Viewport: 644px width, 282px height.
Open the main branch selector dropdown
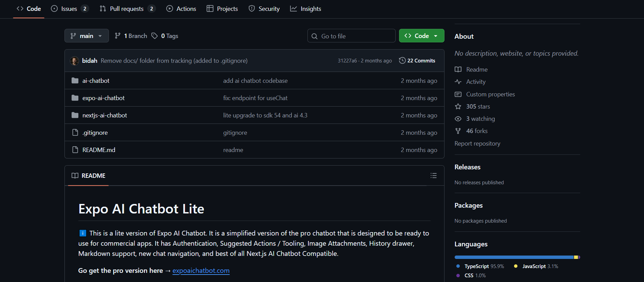(x=86, y=36)
